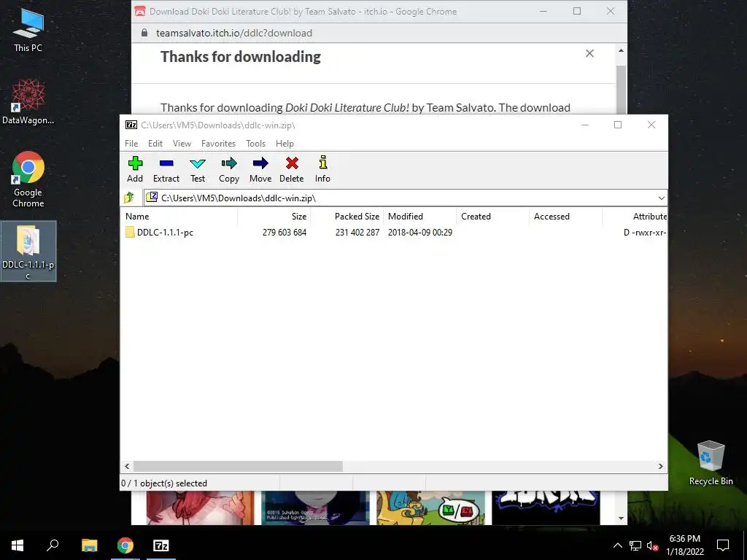This screenshot has height=560, width=747.
Task: Open the notification center icon
Action: tap(723, 545)
